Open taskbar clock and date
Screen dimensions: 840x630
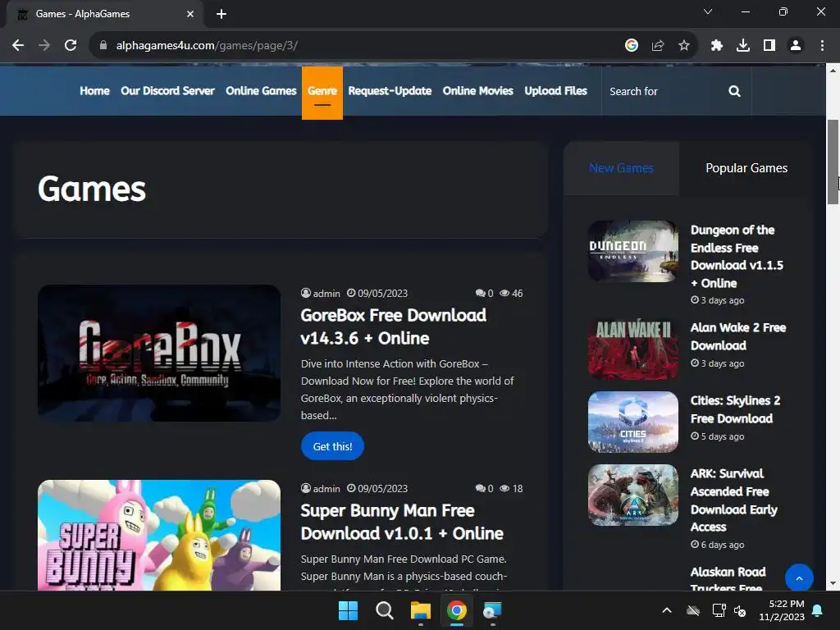(x=782, y=610)
